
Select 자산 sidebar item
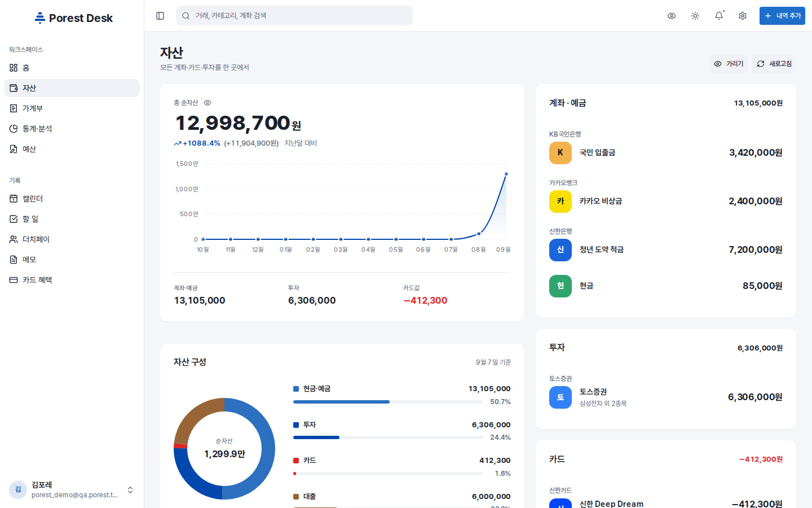(72, 88)
